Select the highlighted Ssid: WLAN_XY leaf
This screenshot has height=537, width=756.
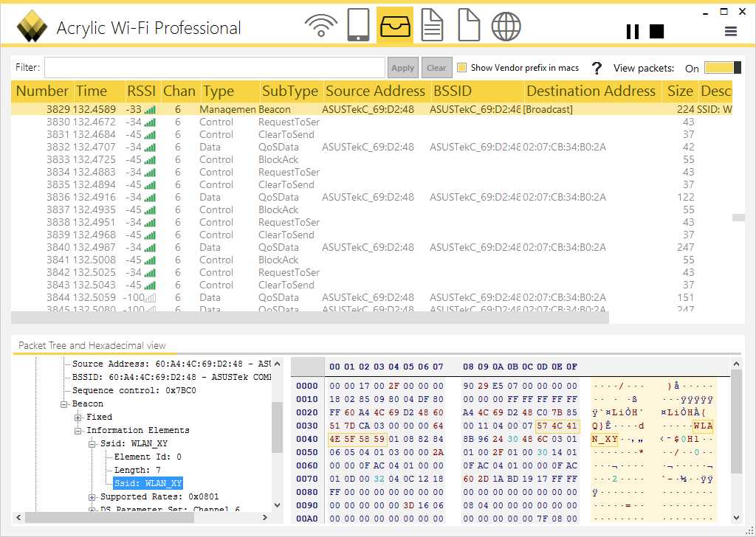click(148, 483)
